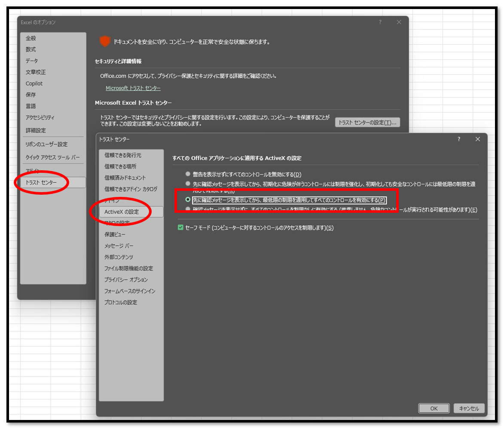Select プライバシー オプション section
Image resolution: width=504 pixels, height=429 pixels.
[x=126, y=279]
